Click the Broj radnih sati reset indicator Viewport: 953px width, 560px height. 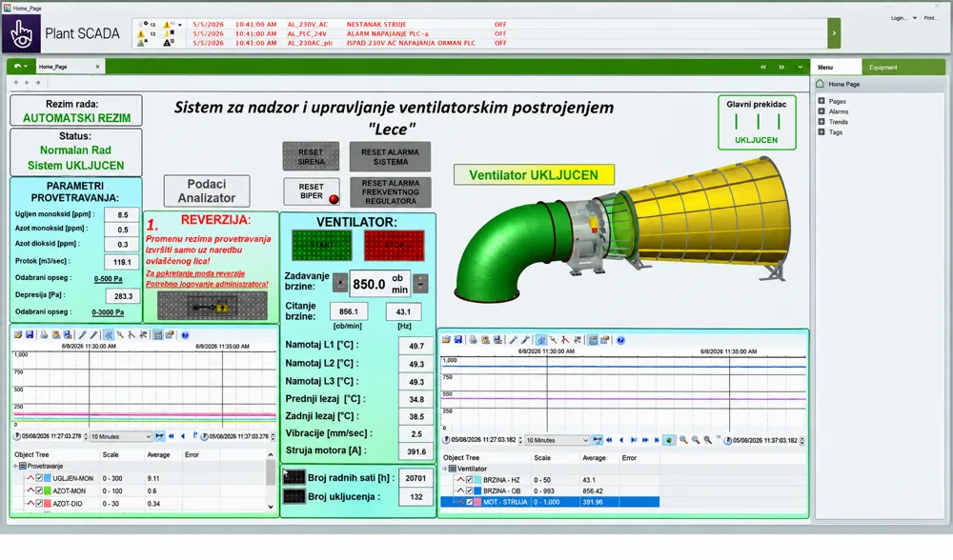[294, 477]
